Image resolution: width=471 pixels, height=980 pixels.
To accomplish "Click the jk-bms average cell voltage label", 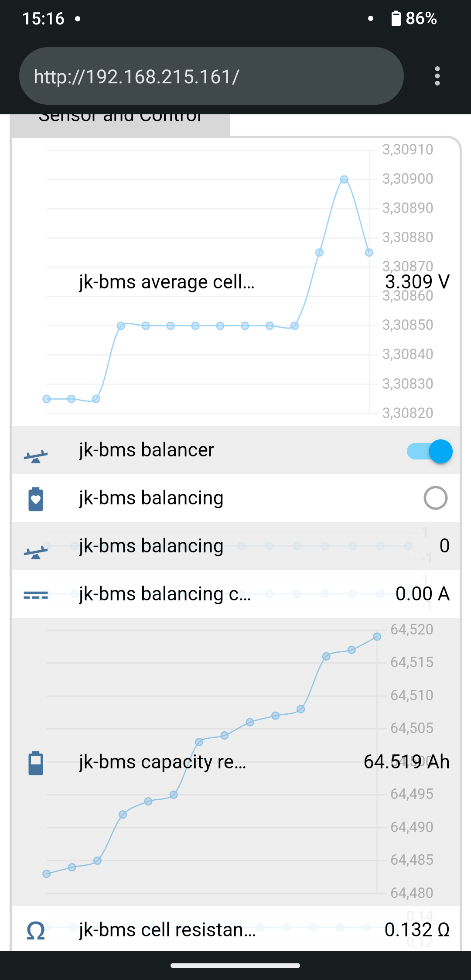I will [x=167, y=282].
